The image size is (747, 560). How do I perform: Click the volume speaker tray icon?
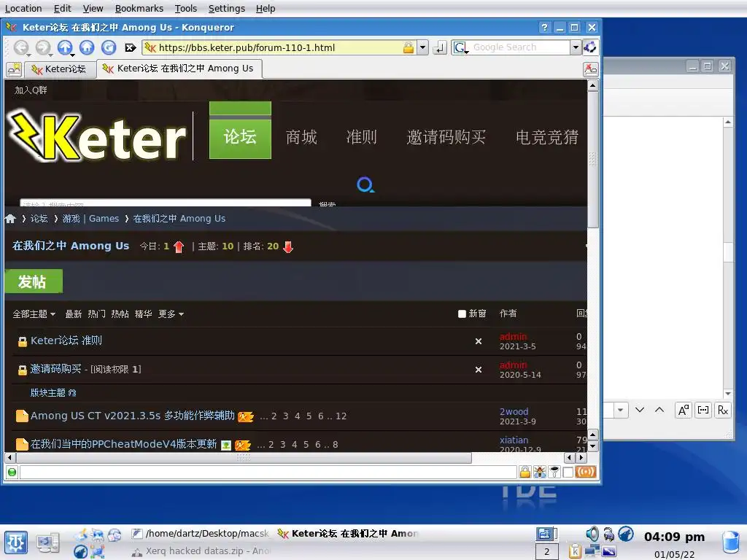pos(592,534)
